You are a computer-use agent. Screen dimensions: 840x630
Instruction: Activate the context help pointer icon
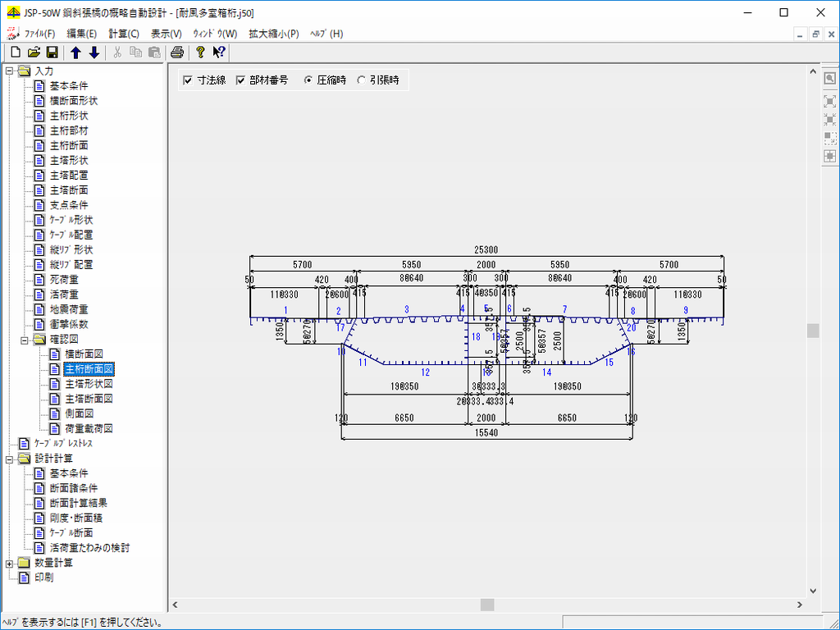tap(218, 52)
